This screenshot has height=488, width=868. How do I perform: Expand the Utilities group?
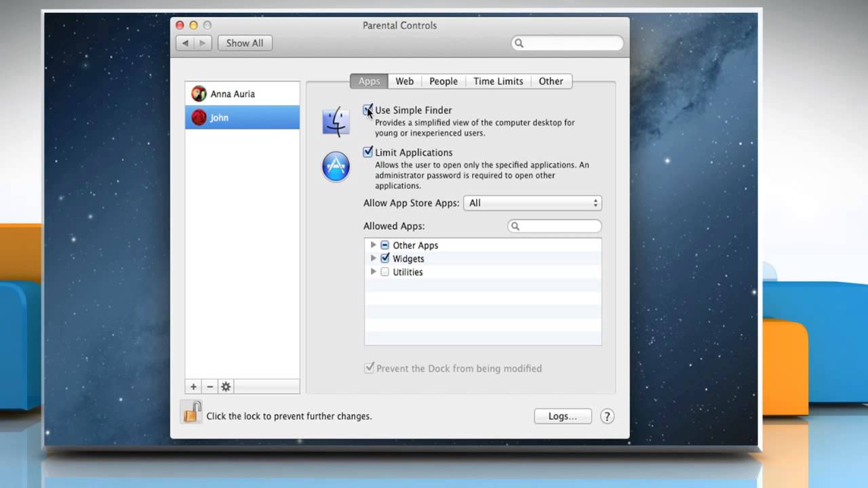373,272
